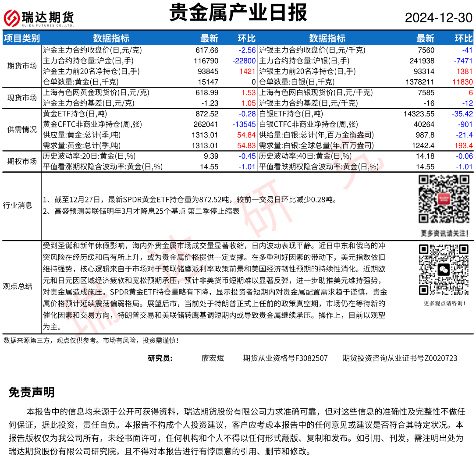Image resolution: width=476 pixels, height=457 pixels.
Task: Click the 项目类别 column header
Action: pos(22,38)
